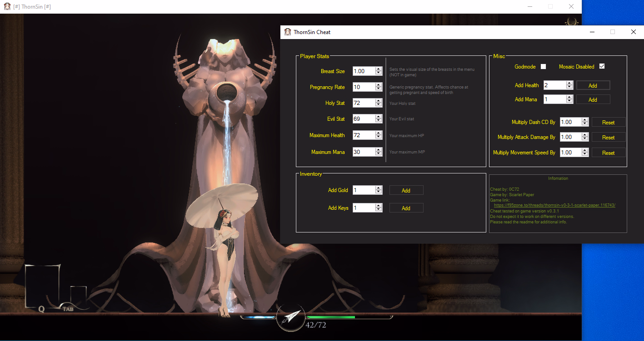Adjust Add Health amount with spinner
644x341 pixels.
pyautogui.click(x=569, y=85)
